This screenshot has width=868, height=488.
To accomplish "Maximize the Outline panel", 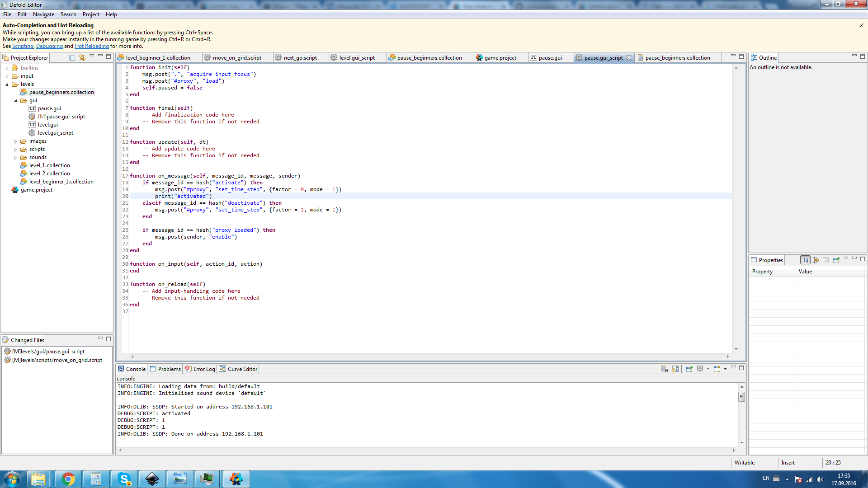I will [863, 56].
